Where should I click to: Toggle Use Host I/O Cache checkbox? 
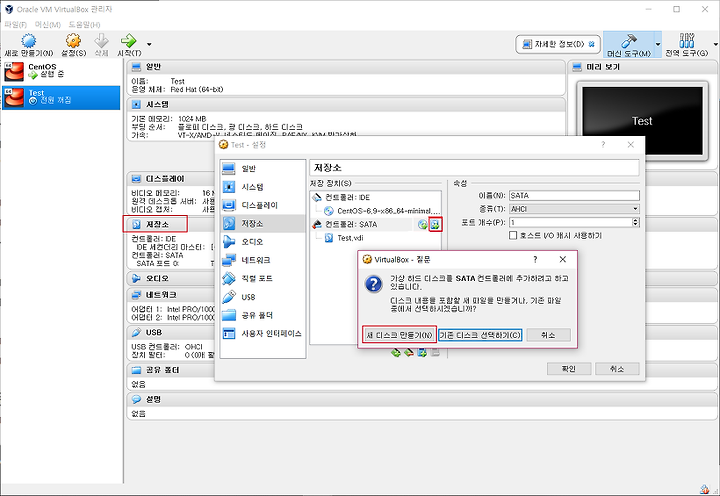coord(513,236)
